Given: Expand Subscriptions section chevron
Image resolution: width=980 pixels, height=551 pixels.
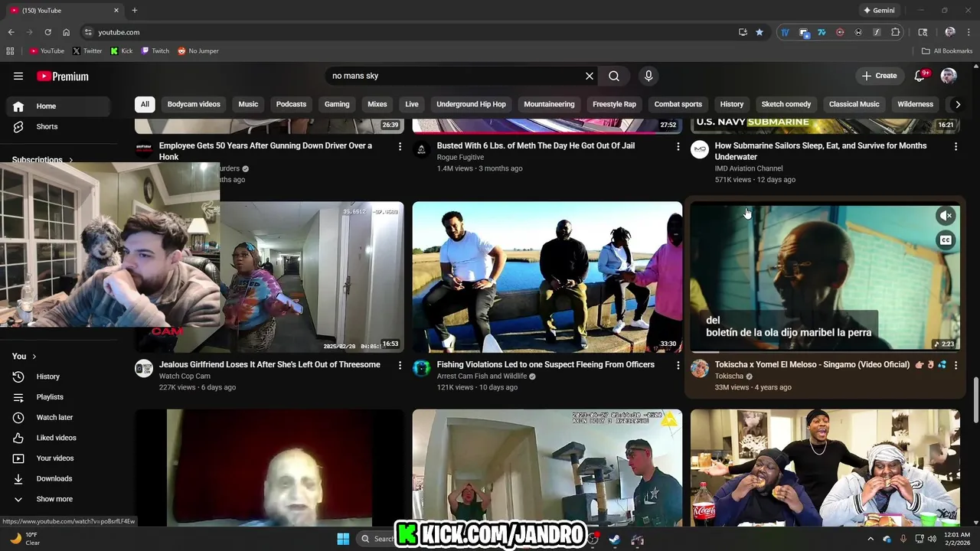Looking at the screenshot, I should pyautogui.click(x=71, y=161).
